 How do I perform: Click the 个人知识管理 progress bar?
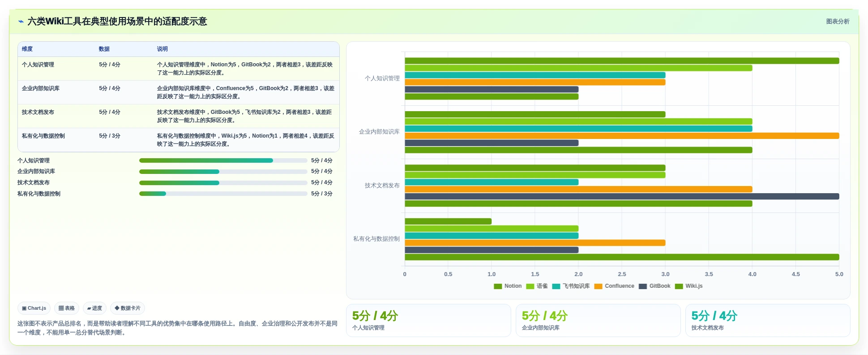coord(223,160)
